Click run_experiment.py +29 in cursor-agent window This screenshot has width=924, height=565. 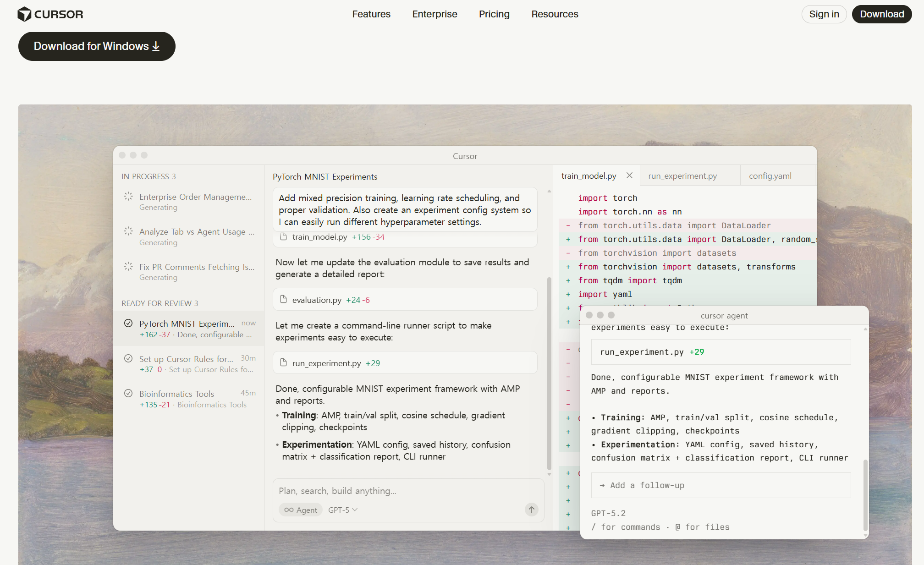tap(721, 352)
